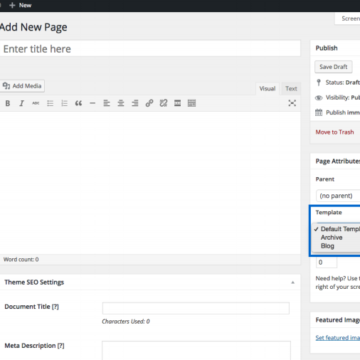Image resolution: width=360 pixels, height=360 pixels.
Task: Click the Add New Page heading
Action: (x=34, y=27)
